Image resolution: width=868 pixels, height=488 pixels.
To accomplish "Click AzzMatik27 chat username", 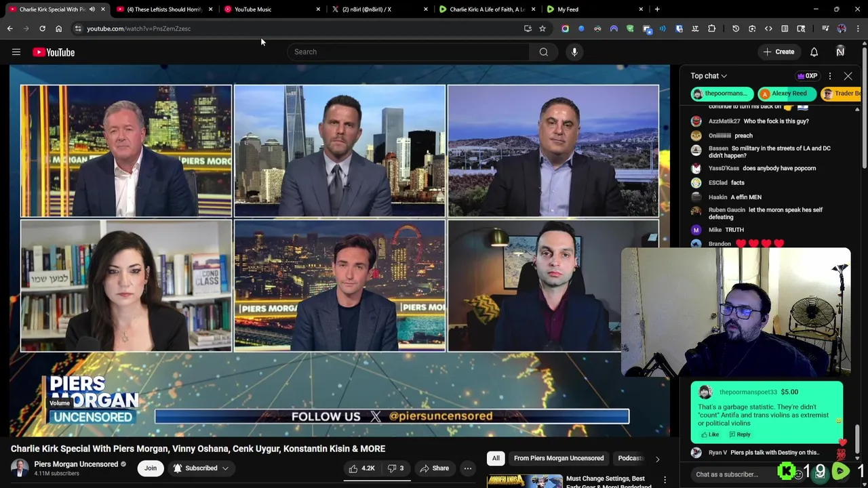I will click(x=724, y=121).
